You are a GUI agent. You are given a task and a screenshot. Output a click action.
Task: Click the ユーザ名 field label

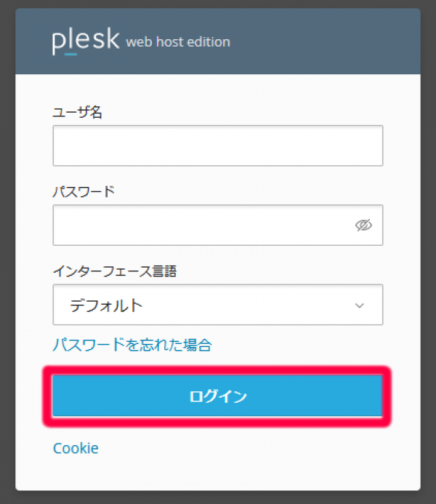[x=77, y=112]
